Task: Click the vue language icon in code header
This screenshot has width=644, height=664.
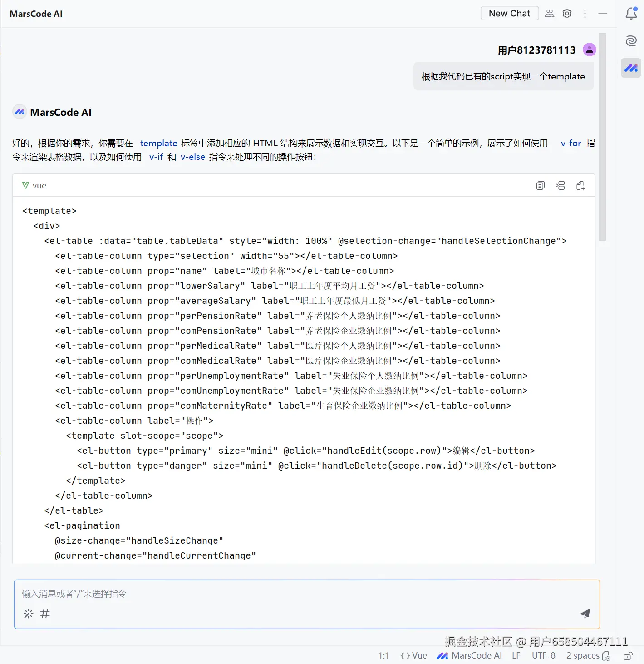Action: tap(25, 185)
